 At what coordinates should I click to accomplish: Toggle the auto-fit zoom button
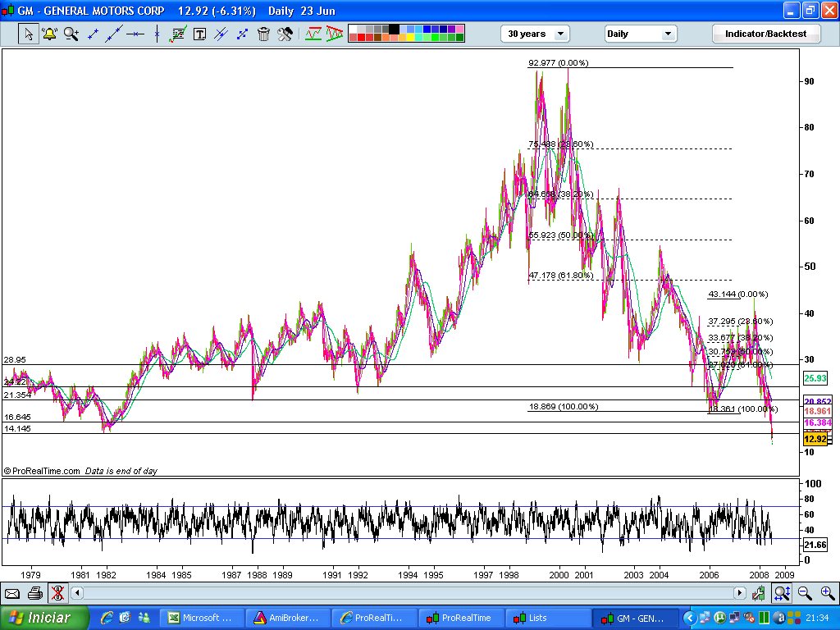(782, 593)
